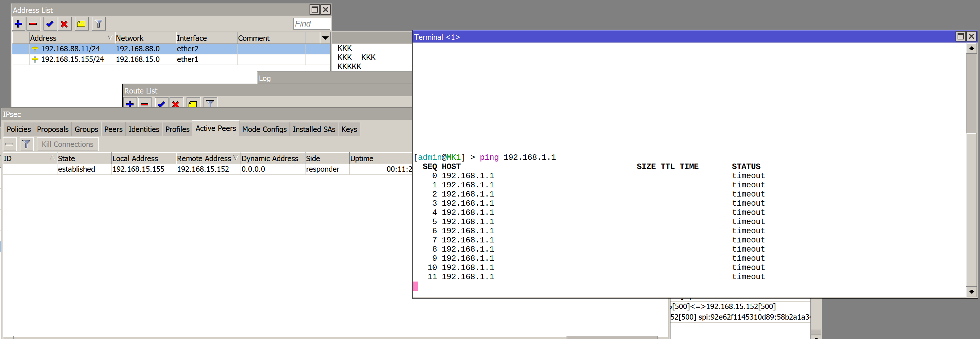The width and height of the screenshot is (980, 339).
Task: Click the 192.168.15.0 network cell
Action: 145,60
